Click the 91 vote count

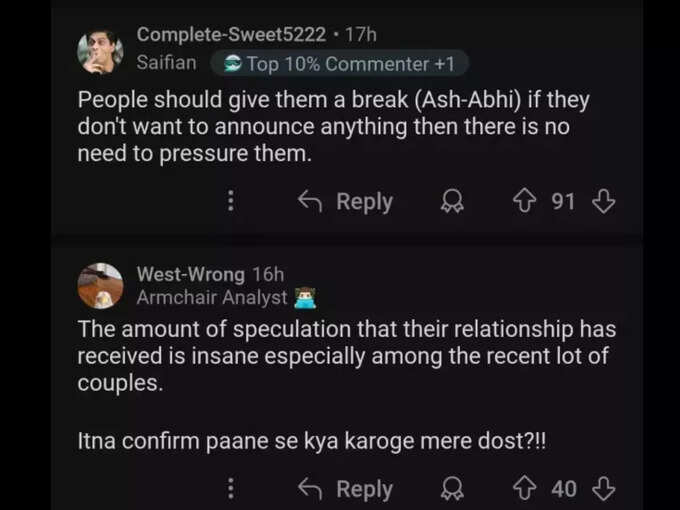pos(563,201)
